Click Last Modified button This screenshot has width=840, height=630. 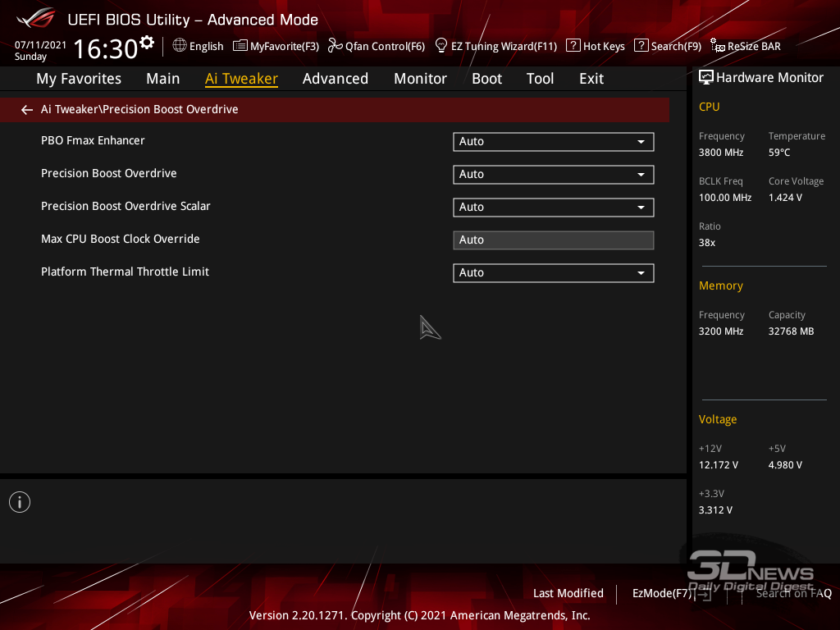(x=568, y=593)
